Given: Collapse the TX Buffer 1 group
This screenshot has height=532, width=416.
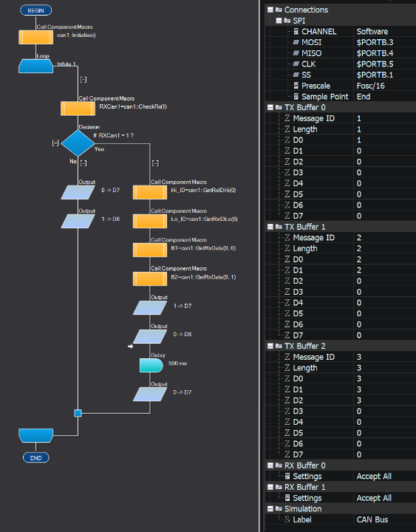Looking at the screenshot, I should click(x=270, y=227).
